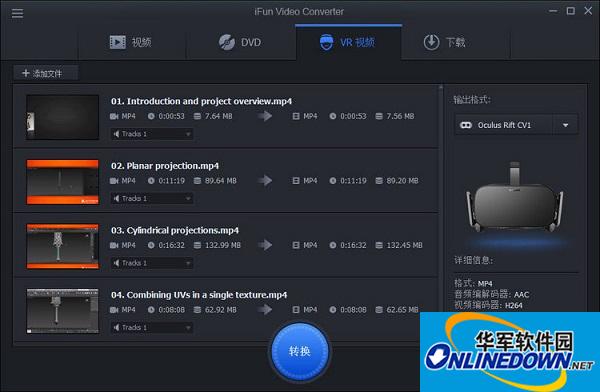Click source clock icon beside 0:16:32
Viewport: 600px width, 392px height.
151,245
